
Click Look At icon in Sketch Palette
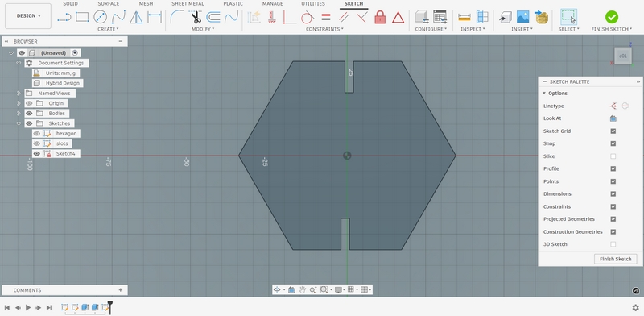coord(613,118)
